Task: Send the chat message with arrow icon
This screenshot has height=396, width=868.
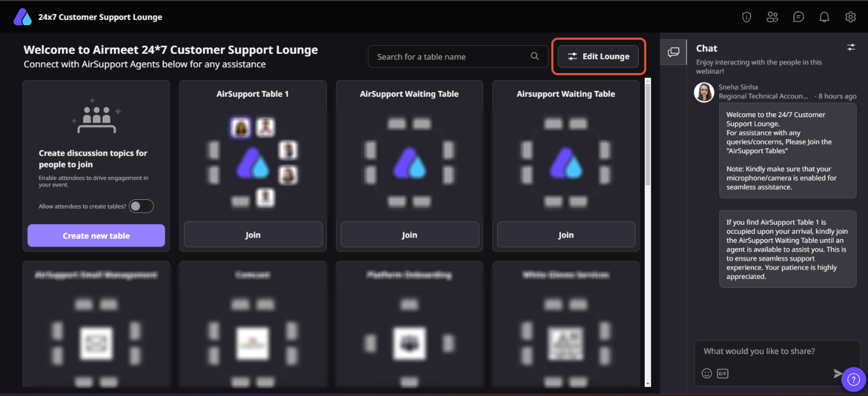Action: pos(837,373)
